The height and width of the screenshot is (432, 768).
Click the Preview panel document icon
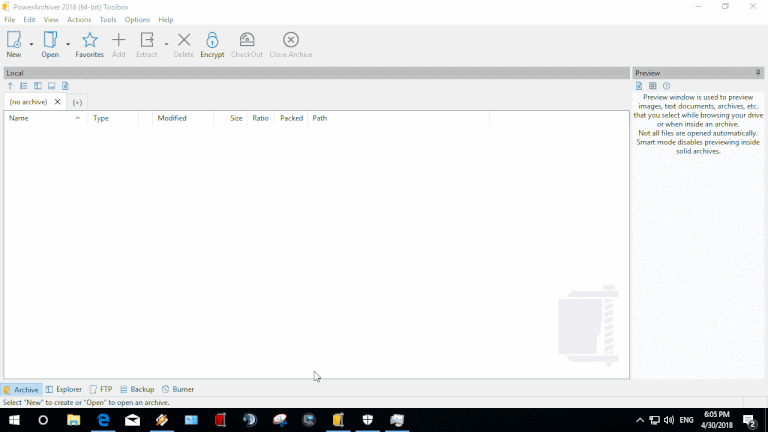point(639,86)
